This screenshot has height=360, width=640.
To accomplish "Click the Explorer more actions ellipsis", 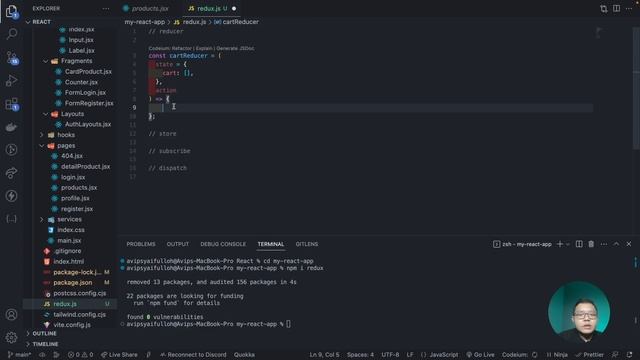I will coord(106,9).
